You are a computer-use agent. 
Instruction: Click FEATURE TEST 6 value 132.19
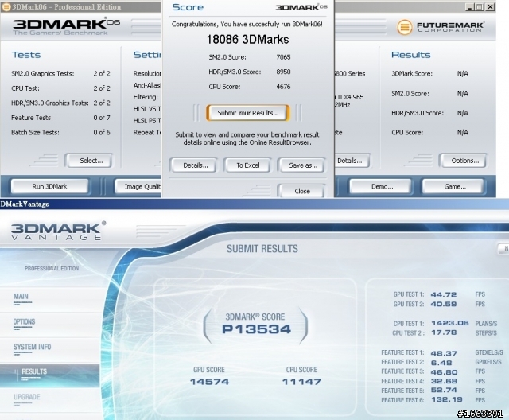click(x=447, y=399)
